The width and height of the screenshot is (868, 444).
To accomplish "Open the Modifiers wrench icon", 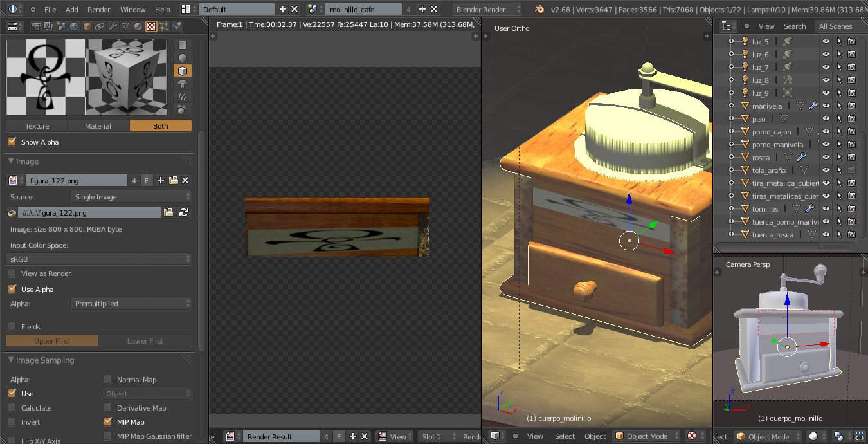I will (x=113, y=26).
